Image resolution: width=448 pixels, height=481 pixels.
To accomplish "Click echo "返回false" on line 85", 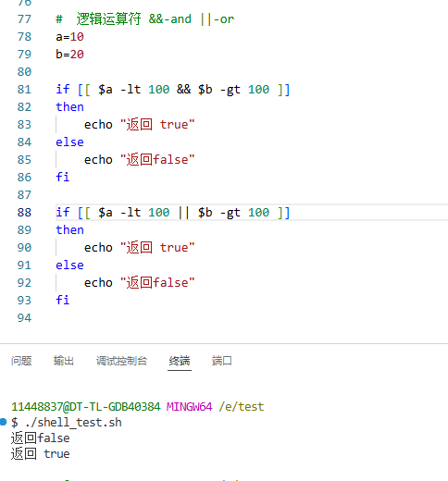I will click(140, 160).
